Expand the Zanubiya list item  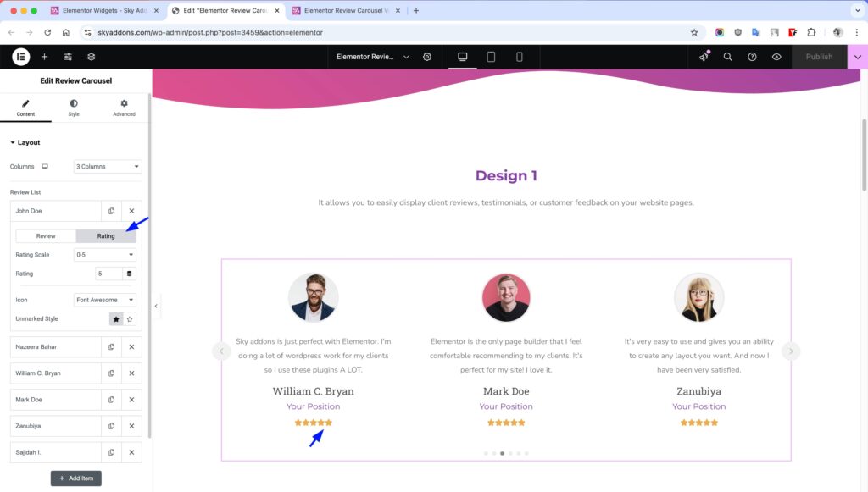click(x=55, y=426)
